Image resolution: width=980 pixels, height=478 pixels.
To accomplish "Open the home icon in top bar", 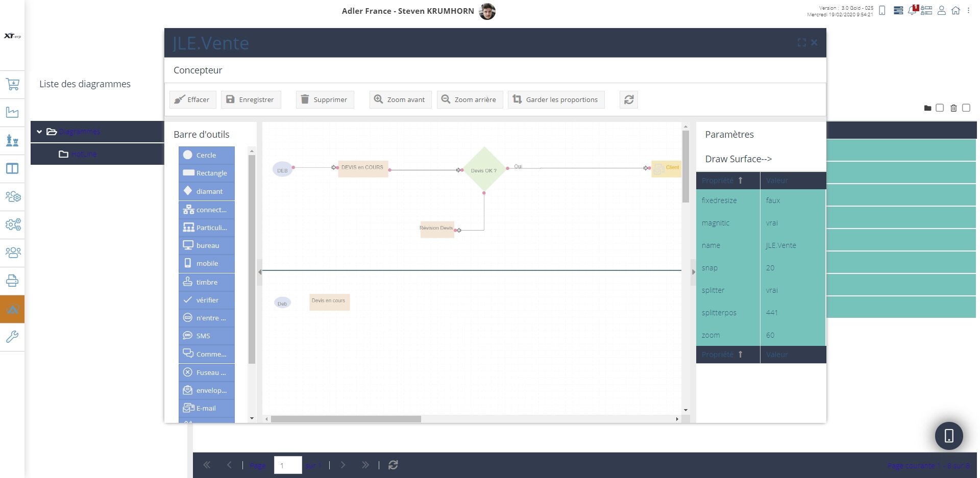I will click(955, 10).
